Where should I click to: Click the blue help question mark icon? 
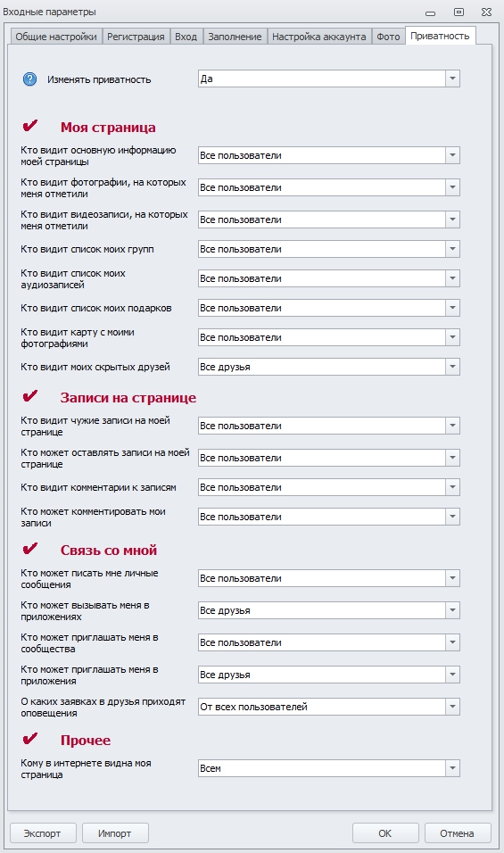click(x=30, y=79)
